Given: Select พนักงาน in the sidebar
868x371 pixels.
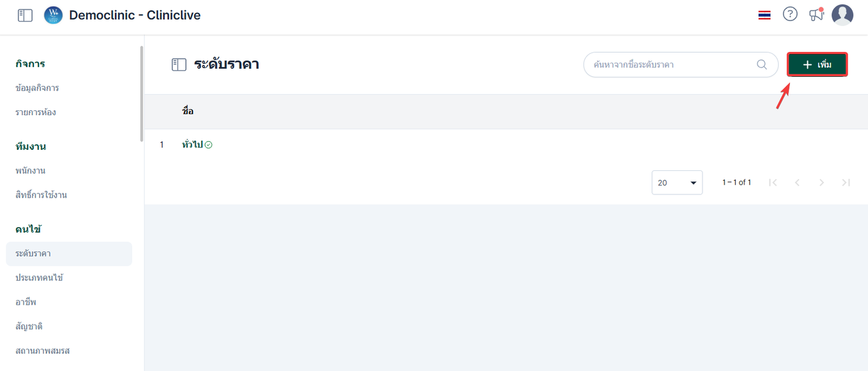Looking at the screenshot, I should point(30,170).
